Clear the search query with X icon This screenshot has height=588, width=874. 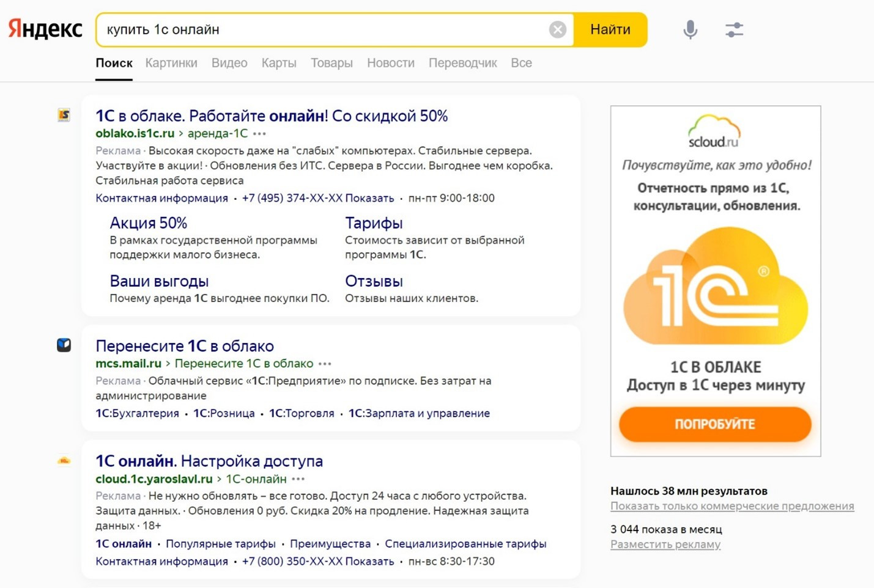coord(557,29)
